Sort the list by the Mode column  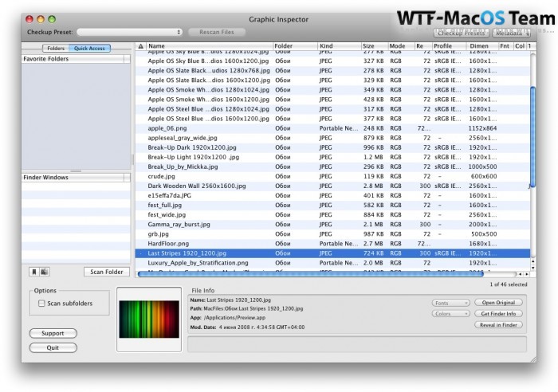[x=401, y=46]
